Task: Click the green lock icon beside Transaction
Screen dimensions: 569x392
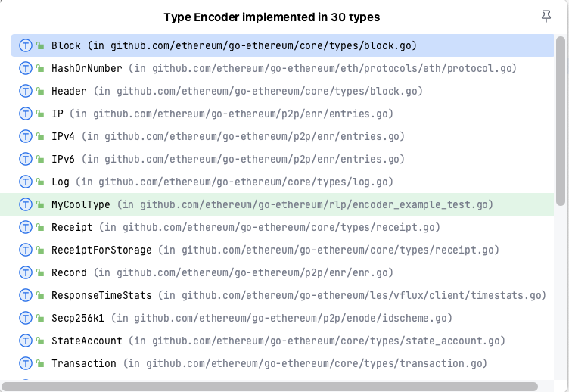Action: 40,363
